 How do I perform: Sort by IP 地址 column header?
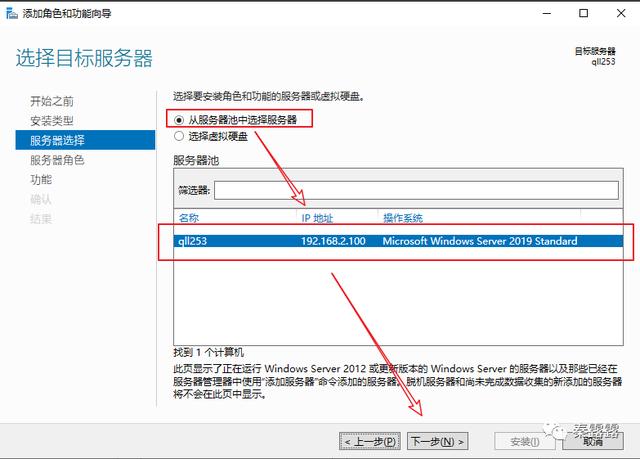tap(317, 218)
